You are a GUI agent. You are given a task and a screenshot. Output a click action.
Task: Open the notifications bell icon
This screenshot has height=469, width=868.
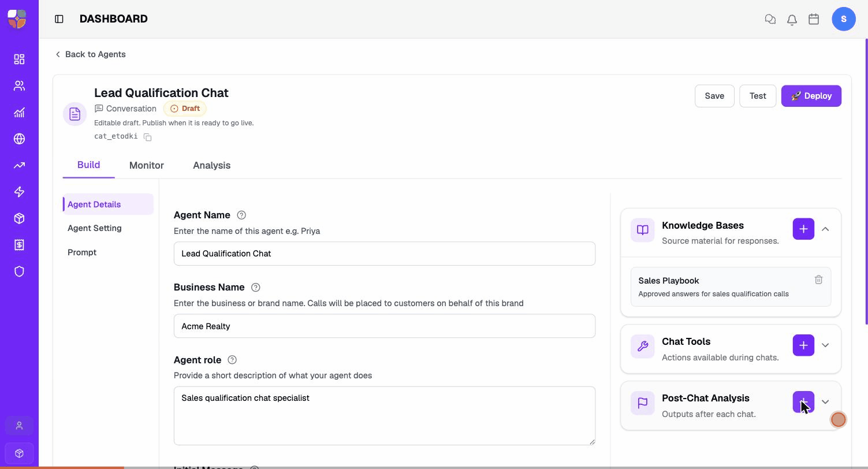point(792,19)
